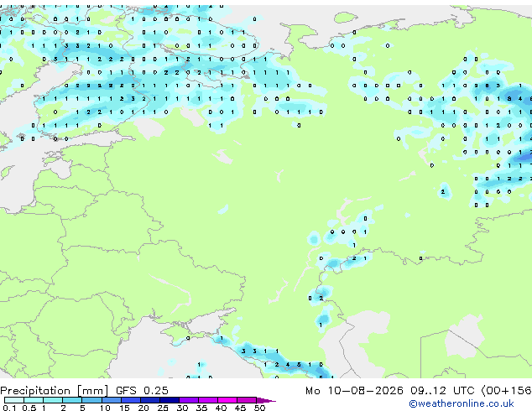Click the 25–30 mm dark blue swatch

(x=170, y=400)
